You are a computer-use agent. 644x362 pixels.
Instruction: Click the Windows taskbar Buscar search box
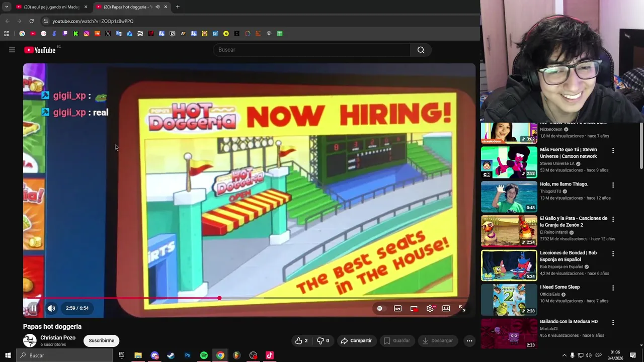(64, 355)
